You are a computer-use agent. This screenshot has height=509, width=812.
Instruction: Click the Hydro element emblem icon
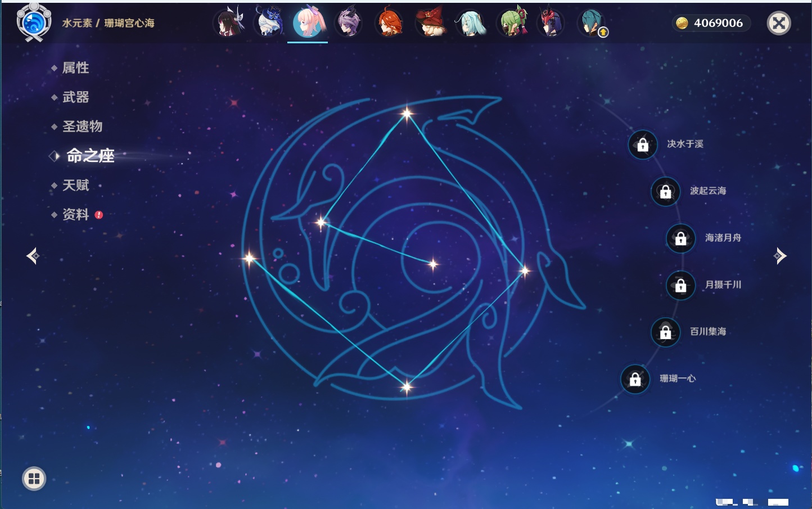(x=34, y=22)
